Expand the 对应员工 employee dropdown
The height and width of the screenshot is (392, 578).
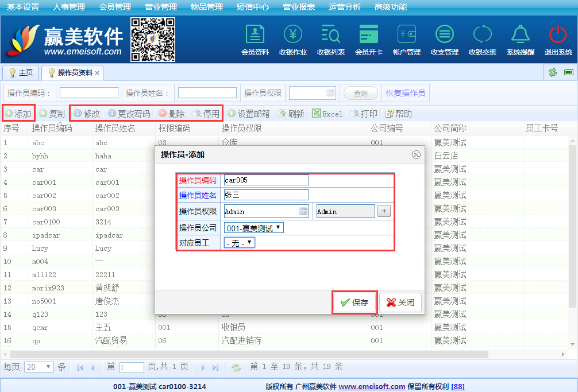[239, 243]
